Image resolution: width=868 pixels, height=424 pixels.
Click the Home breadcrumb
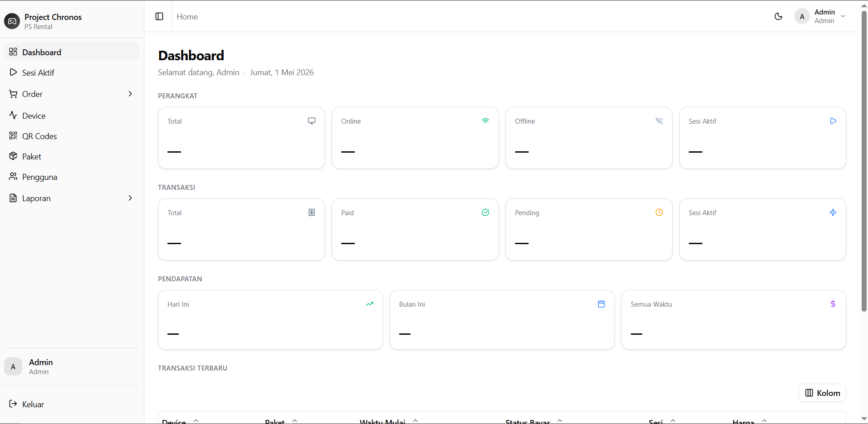coord(187,17)
